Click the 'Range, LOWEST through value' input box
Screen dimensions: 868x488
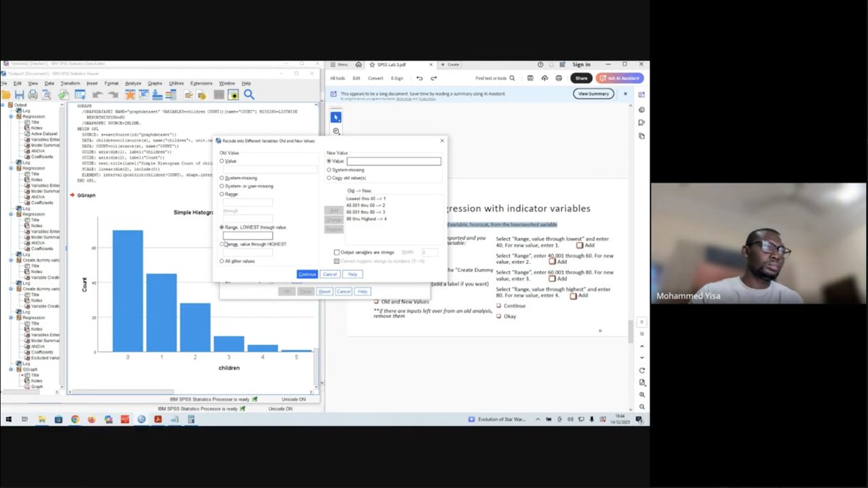point(247,236)
